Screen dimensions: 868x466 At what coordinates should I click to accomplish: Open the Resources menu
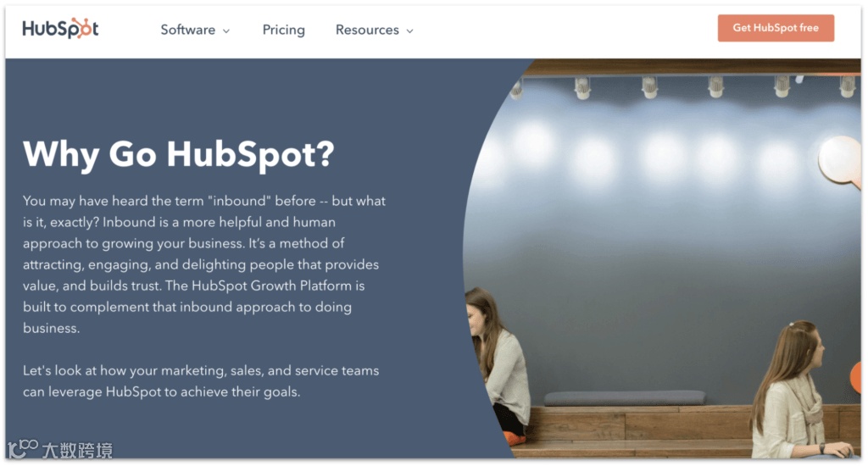(x=374, y=30)
